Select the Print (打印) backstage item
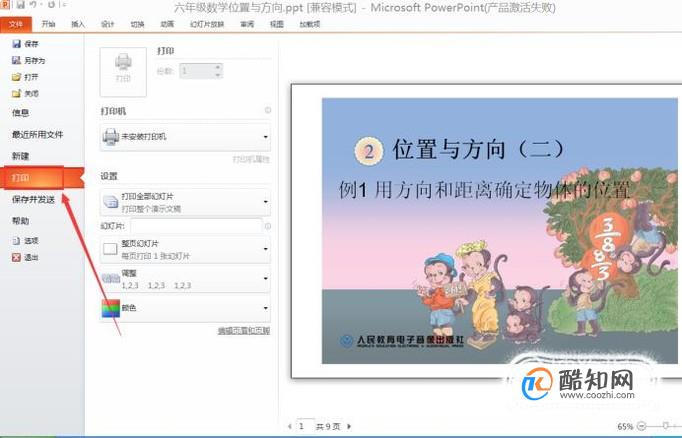The width and height of the screenshot is (682, 438). (42, 177)
